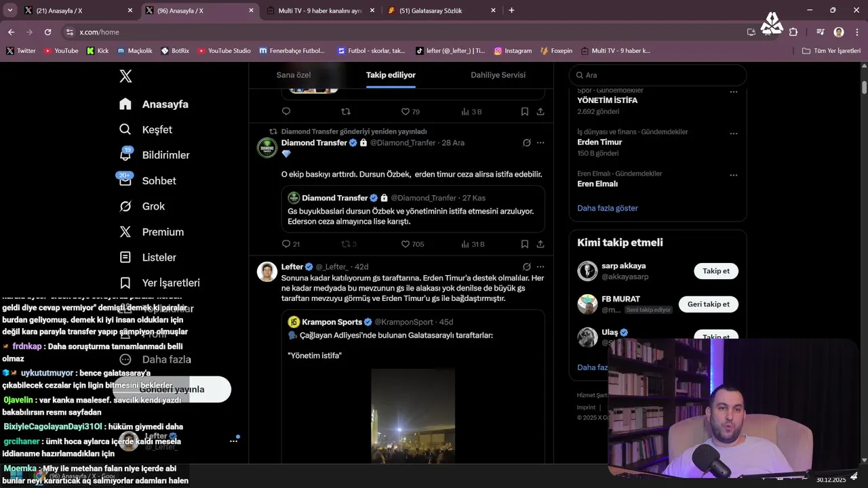Image resolution: width=868 pixels, height=488 pixels.
Task: Click the page vertical scrollbar
Action: [864, 87]
